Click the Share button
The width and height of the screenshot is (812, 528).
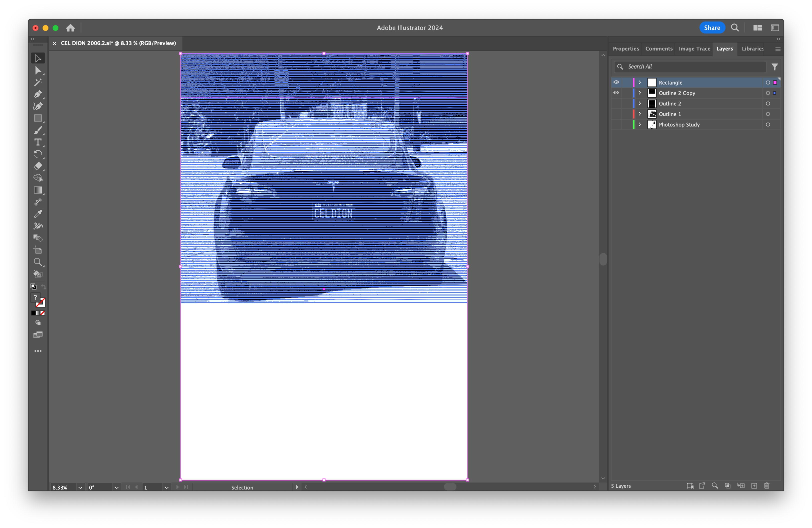[x=712, y=28]
